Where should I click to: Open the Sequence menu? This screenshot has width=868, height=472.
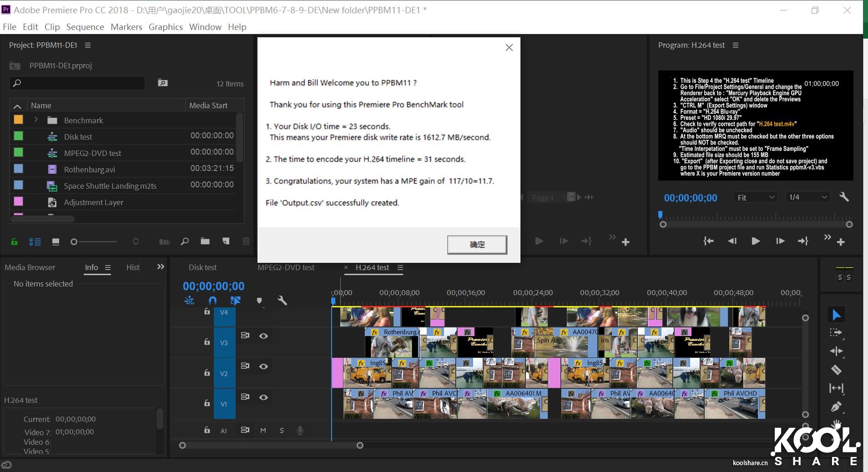click(85, 27)
